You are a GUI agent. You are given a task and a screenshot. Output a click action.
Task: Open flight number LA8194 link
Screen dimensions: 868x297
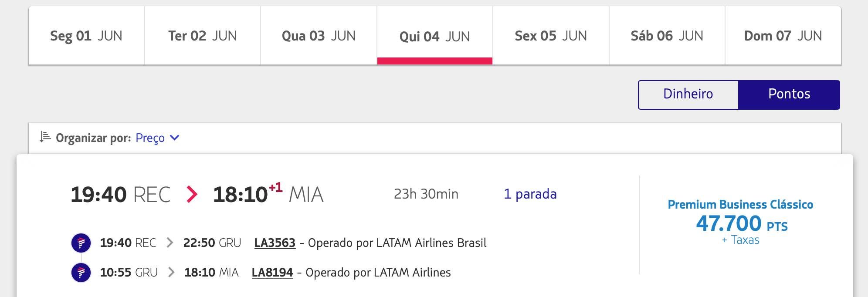(x=272, y=273)
